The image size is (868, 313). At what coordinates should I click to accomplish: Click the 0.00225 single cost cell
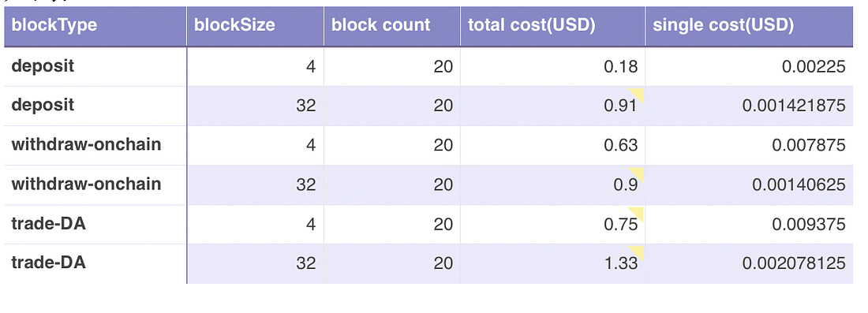point(749,66)
